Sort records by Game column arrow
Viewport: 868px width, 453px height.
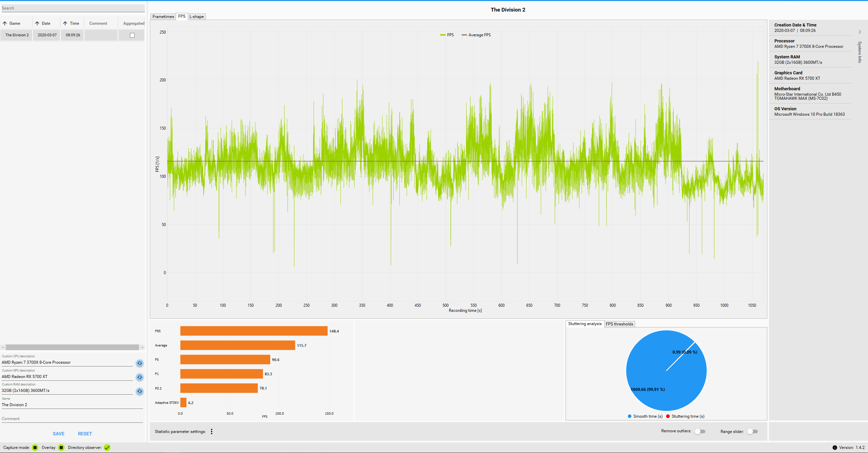tap(5, 23)
